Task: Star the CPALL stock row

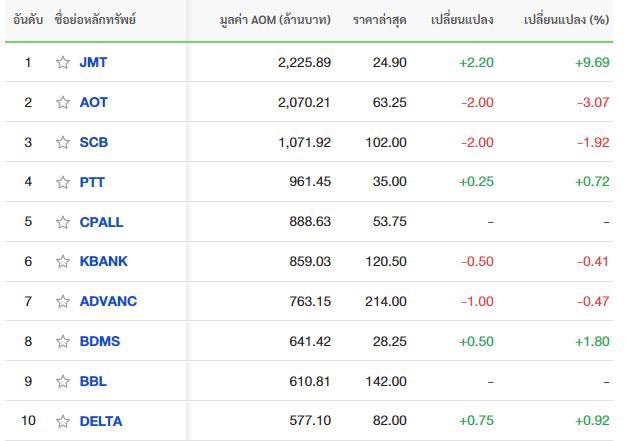Action: click(63, 222)
